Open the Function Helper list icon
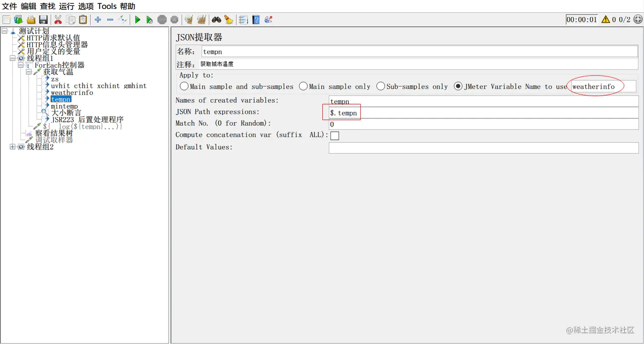The width and height of the screenshot is (644, 344). [x=244, y=20]
